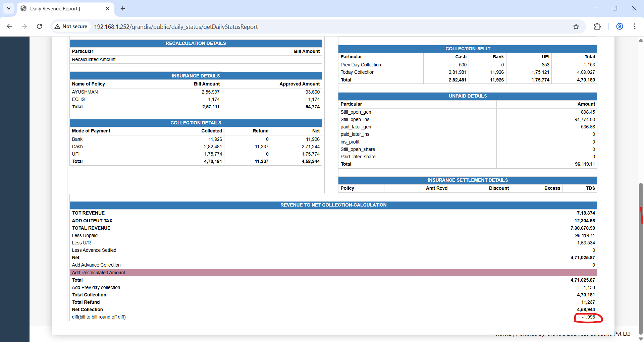Click the browser forward arrow
The height and width of the screenshot is (342, 644).
coord(24,26)
